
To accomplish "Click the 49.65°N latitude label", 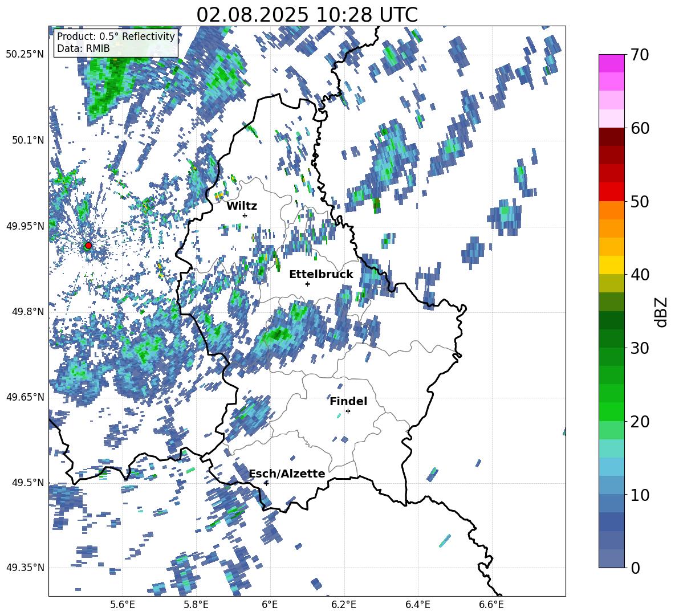I will coord(25,397).
